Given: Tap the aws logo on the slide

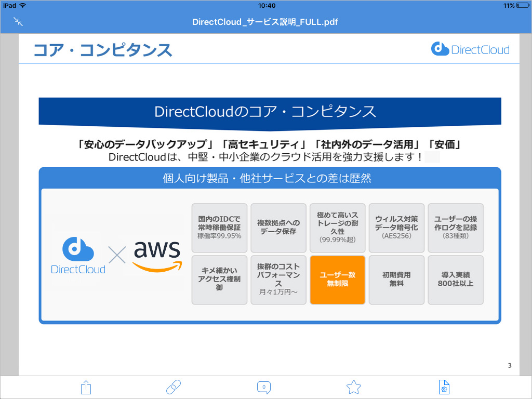Looking at the screenshot, I should (157, 256).
